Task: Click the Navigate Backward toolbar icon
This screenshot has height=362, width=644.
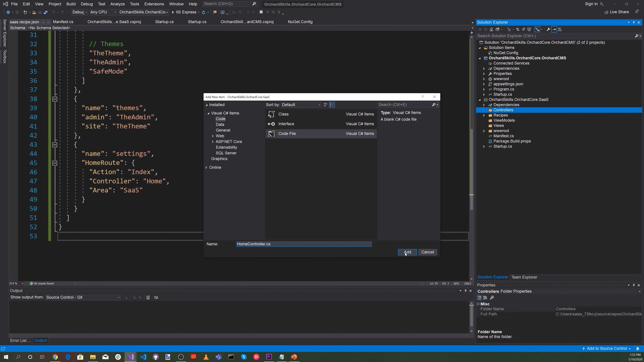Action: pos(8,12)
